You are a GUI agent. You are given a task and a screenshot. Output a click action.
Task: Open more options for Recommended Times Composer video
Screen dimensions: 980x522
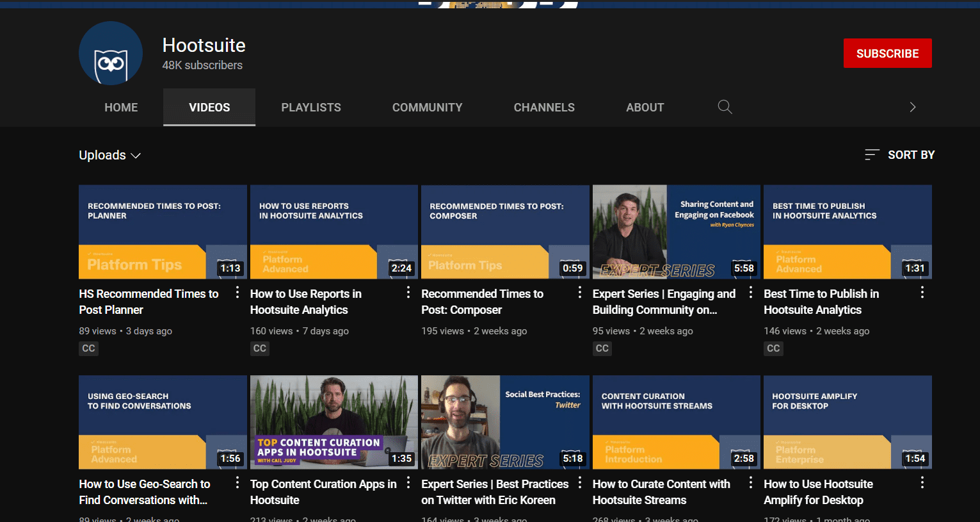pos(580,293)
